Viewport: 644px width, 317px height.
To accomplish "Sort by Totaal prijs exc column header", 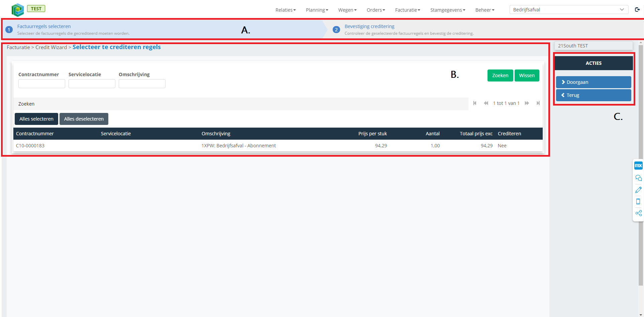I will [x=476, y=134].
